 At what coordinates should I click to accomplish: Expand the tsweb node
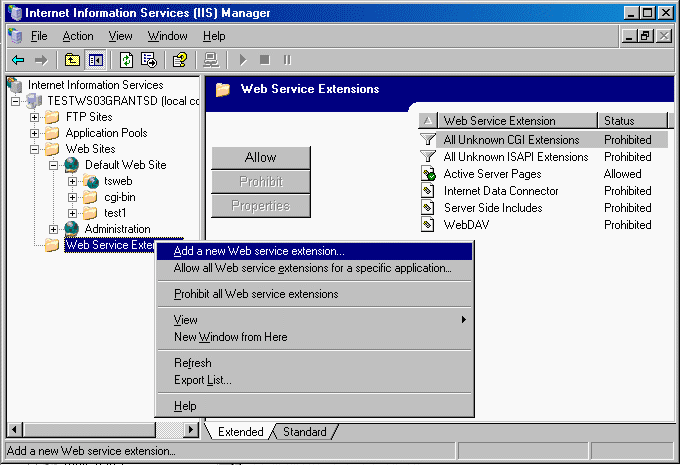73,182
